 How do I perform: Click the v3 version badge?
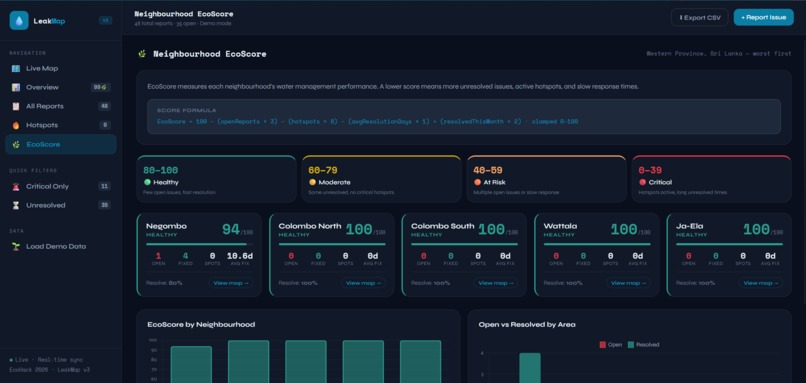pyautogui.click(x=105, y=21)
